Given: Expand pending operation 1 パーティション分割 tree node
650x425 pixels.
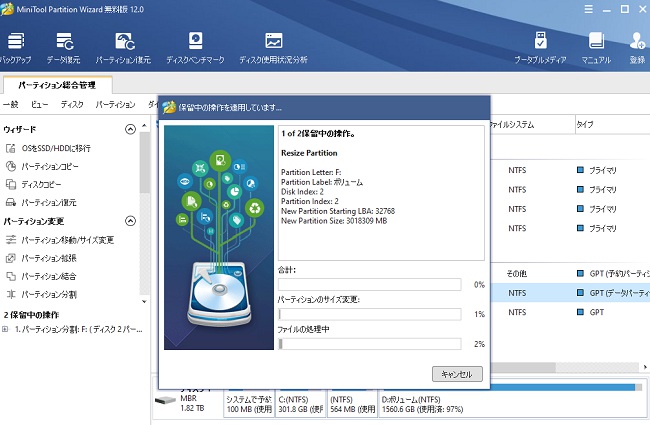Looking at the screenshot, I should [x=5, y=330].
